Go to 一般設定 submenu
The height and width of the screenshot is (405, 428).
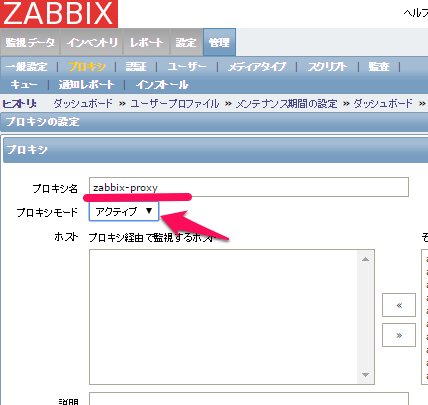[x=27, y=67]
